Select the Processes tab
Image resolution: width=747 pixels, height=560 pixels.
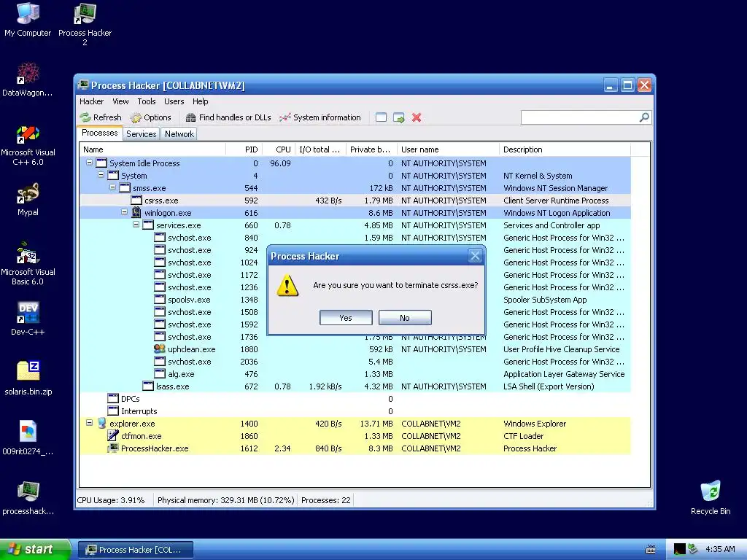[x=99, y=133]
